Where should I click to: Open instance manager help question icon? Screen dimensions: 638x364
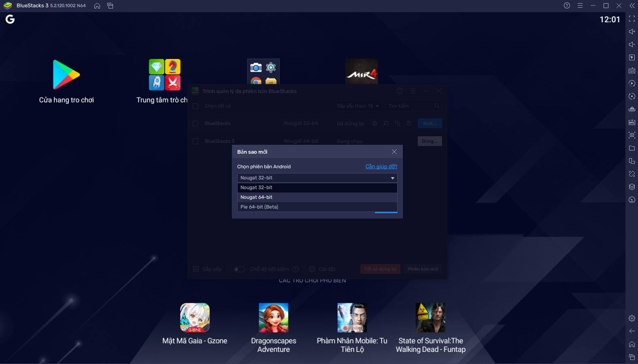[x=400, y=91]
